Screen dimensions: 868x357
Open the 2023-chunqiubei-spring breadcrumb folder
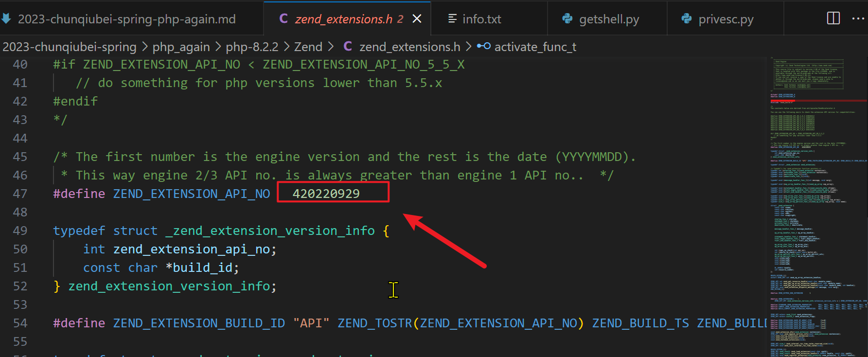(70, 47)
